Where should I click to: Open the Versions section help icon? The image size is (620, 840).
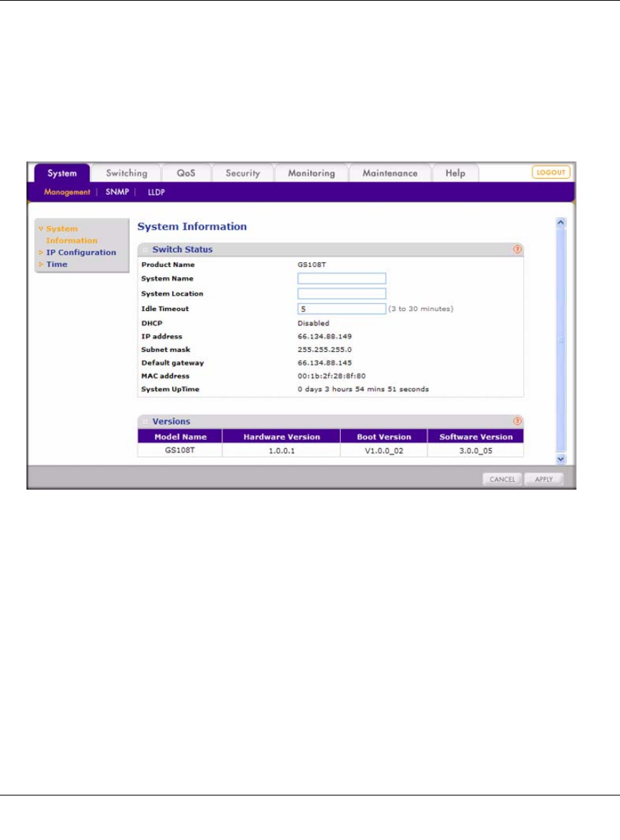[x=517, y=421]
